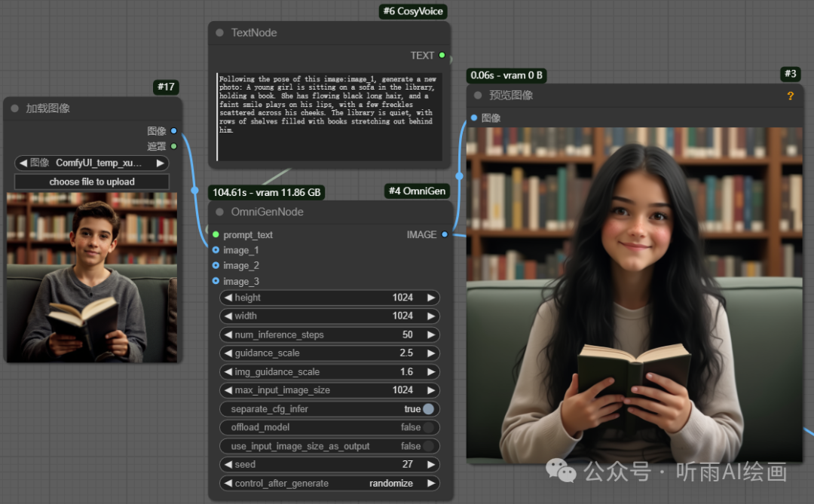Click choose file to upload button
Viewport: 814px width, 504px height.
(x=92, y=182)
